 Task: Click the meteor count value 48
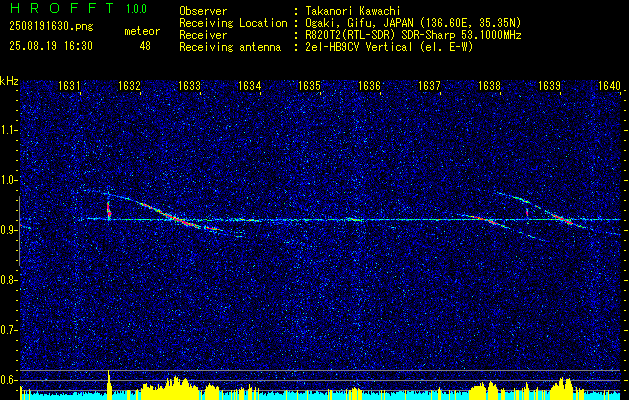tap(145, 46)
